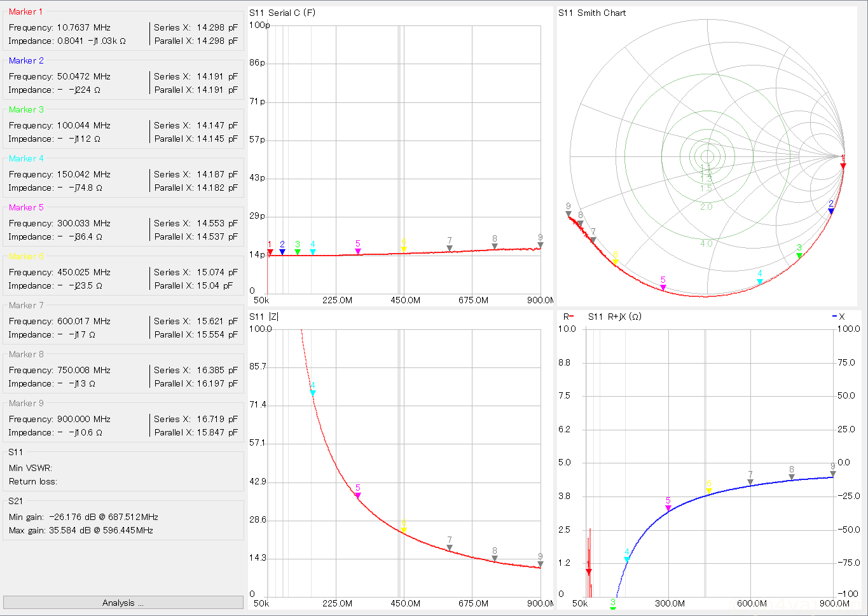Click Max gain '35.584 dB @ 596.445MHz'

[x=101, y=530]
